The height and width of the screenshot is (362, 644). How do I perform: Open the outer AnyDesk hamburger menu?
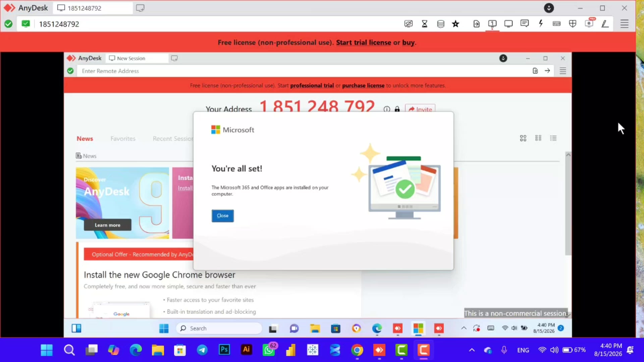tap(624, 24)
